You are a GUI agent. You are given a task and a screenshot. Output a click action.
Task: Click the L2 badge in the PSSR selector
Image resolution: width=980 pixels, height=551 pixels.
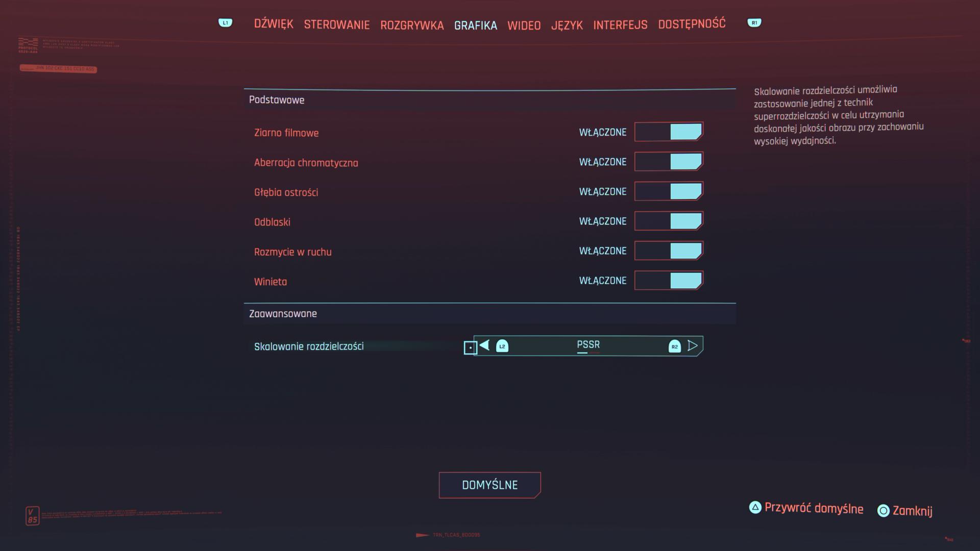pyautogui.click(x=502, y=346)
